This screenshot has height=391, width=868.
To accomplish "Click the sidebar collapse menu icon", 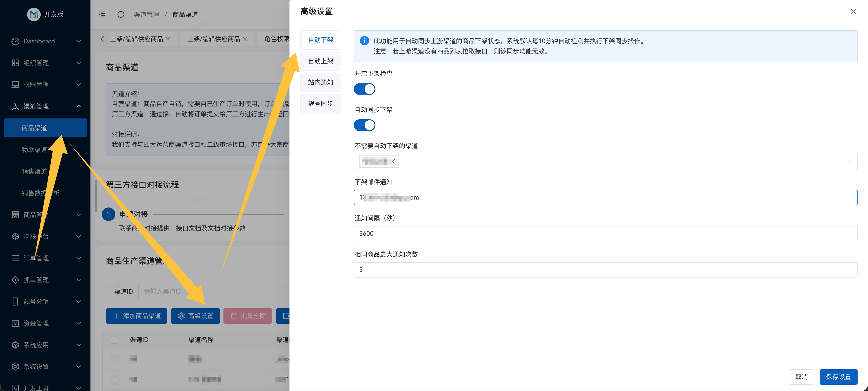I will point(102,14).
